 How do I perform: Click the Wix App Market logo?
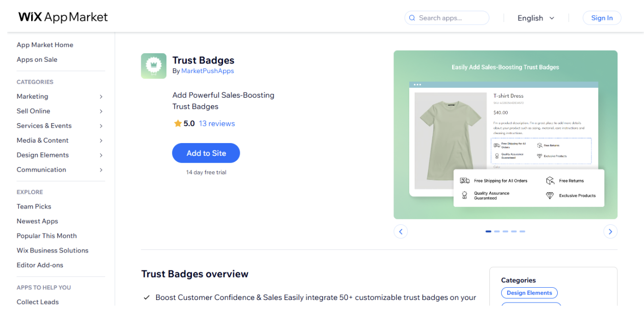point(62,16)
